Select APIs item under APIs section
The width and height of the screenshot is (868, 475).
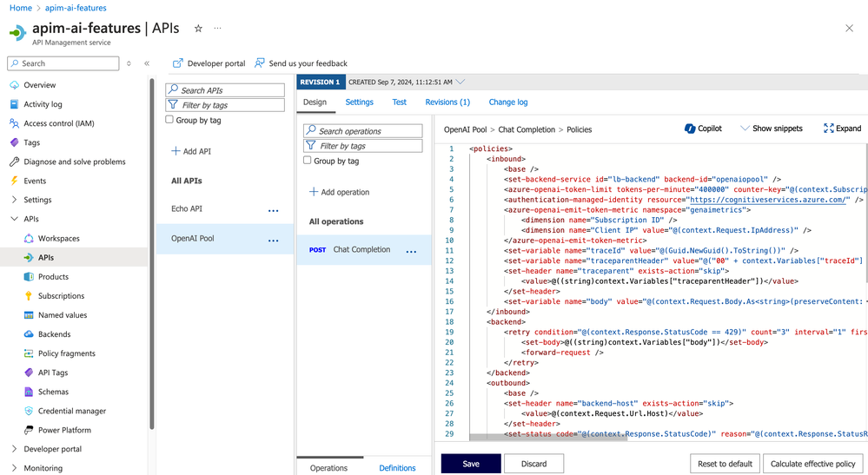coord(46,258)
